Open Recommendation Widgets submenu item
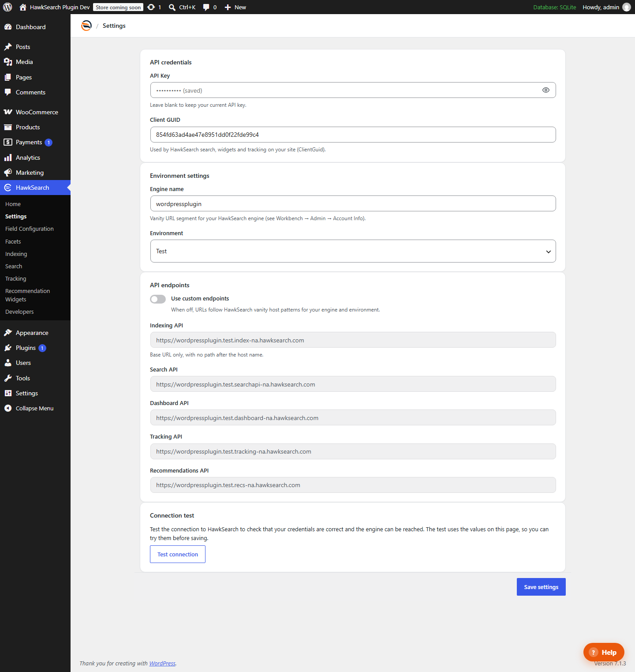Viewport: 635px width, 672px height. pyautogui.click(x=28, y=295)
